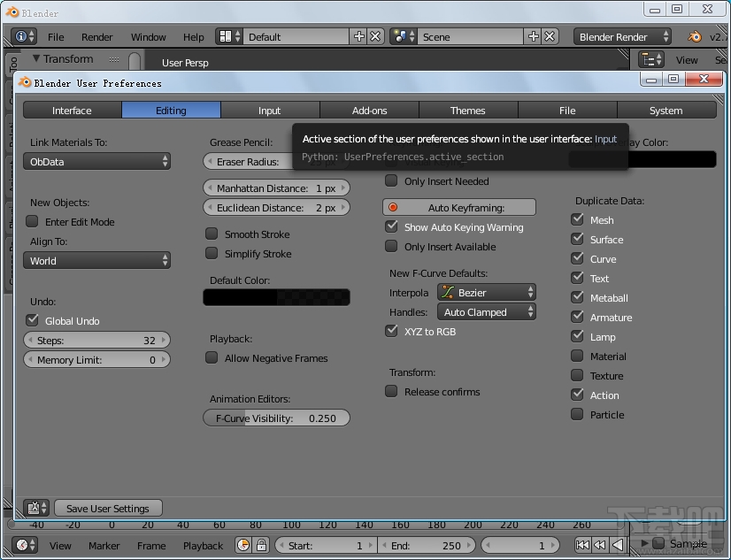Screen dimensions: 731x560
Task: Open the Render menu
Action: (96, 36)
